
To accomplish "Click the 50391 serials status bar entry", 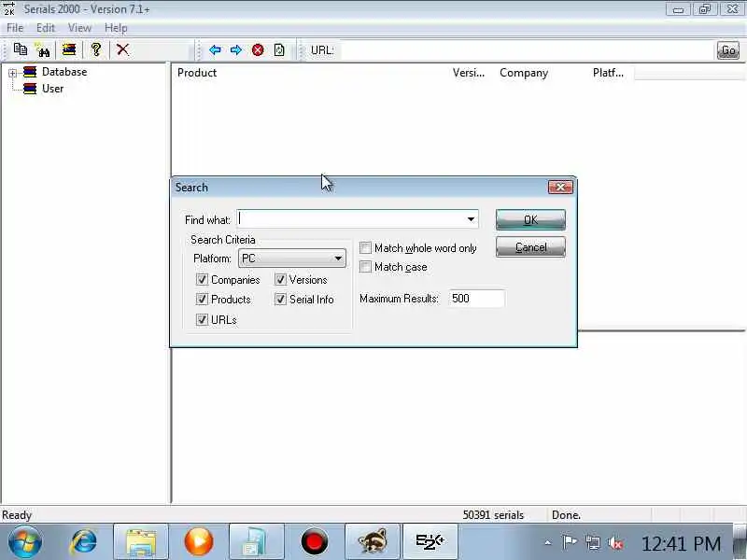I will [493, 515].
